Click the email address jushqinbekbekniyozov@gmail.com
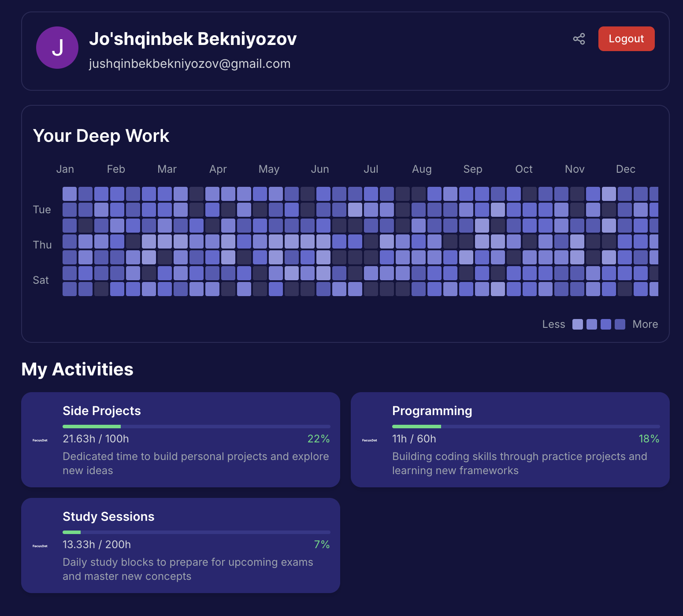This screenshot has height=616, width=683. [x=190, y=64]
